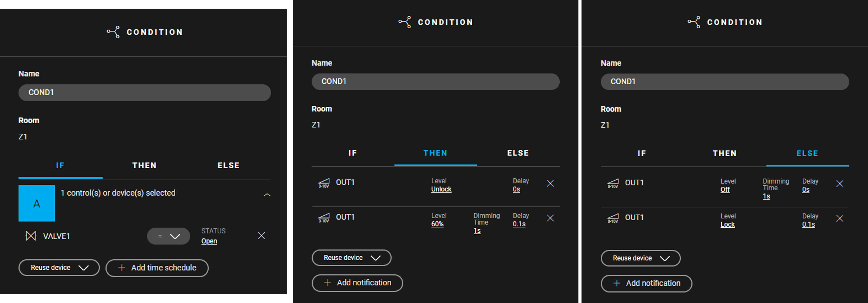
Task: Click Add notification in ELSE panel
Action: point(646,284)
